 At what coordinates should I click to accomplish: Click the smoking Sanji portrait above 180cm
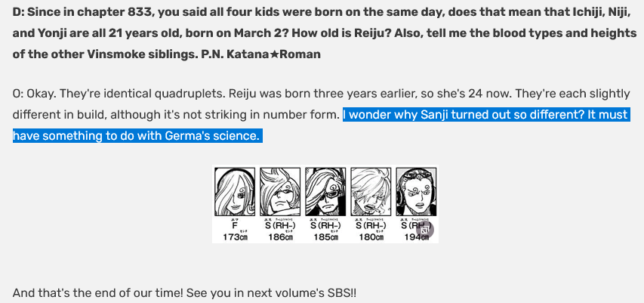click(371, 191)
